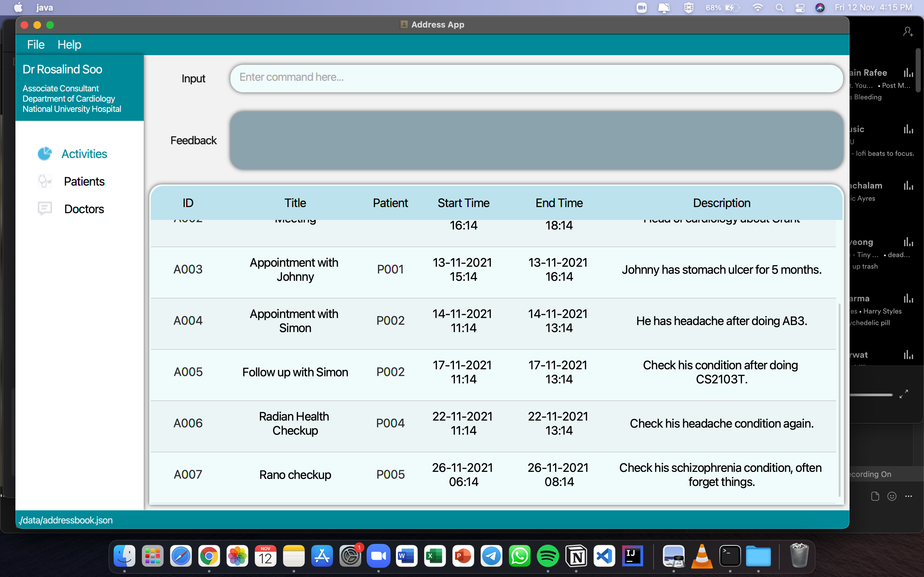Viewport: 924px width, 577px height.
Task: Open the File menu
Action: pyautogui.click(x=36, y=45)
